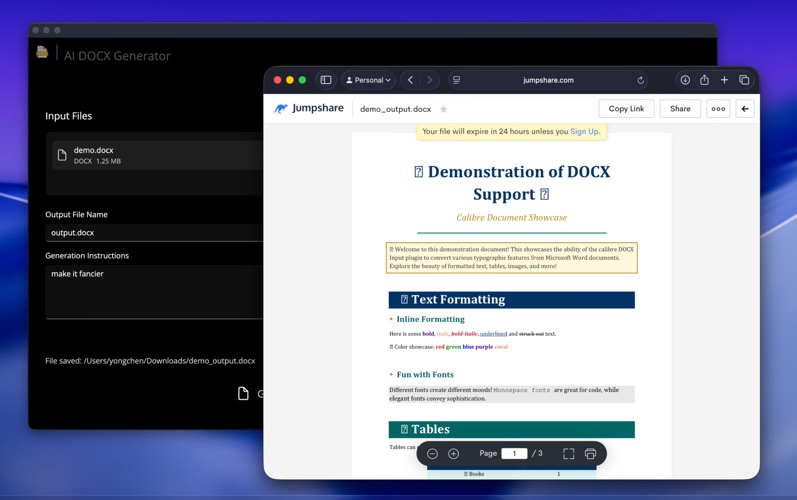This screenshot has height=500, width=797.
Task: Open the three-dot more options menu
Action: point(718,109)
